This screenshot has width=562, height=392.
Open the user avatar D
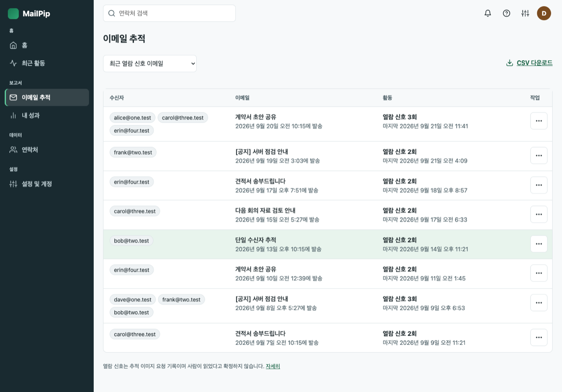(544, 13)
